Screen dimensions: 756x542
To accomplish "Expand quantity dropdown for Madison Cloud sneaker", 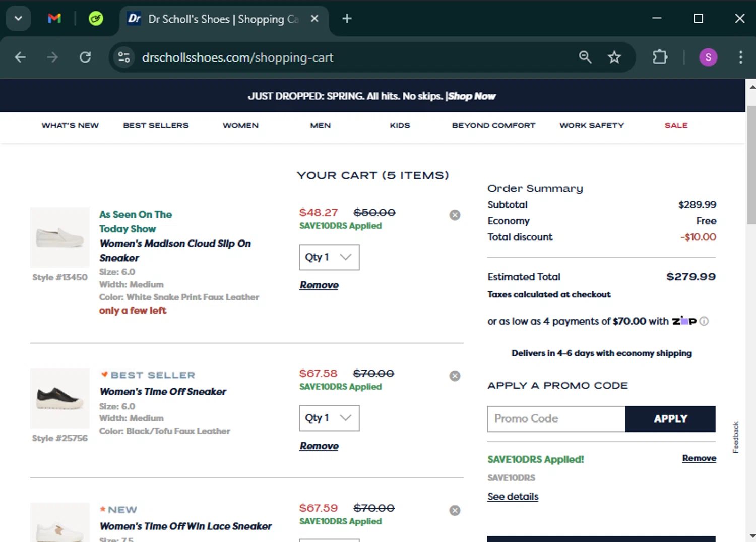I will tap(329, 257).
